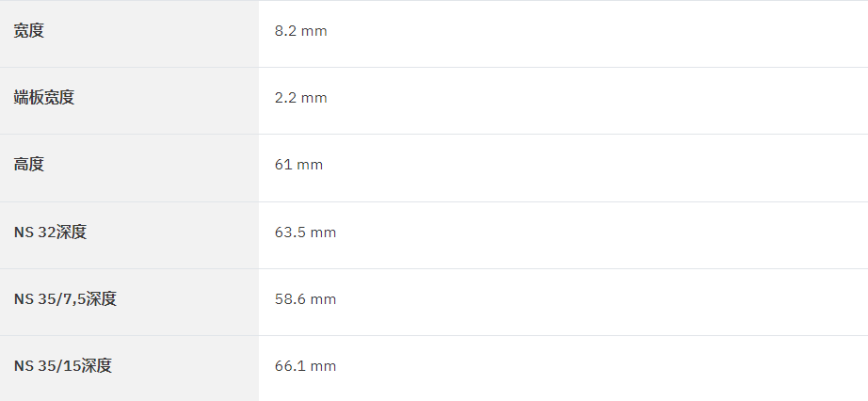The height and width of the screenshot is (401, 868).
Task: Click the number 61 in 高度 row
Action: pyautogui.click(x=282, y=165)
